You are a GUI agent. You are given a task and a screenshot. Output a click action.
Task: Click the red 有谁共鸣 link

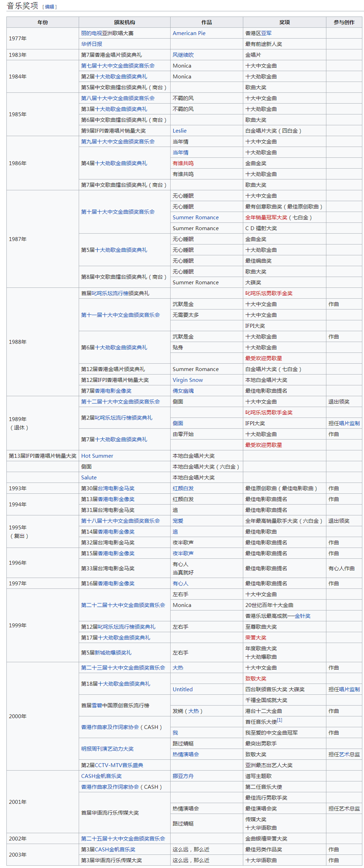[x=183, y=163]
